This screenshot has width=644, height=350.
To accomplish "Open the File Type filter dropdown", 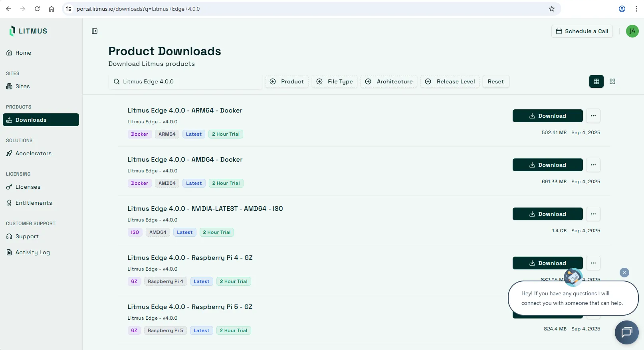I will 335,81.
